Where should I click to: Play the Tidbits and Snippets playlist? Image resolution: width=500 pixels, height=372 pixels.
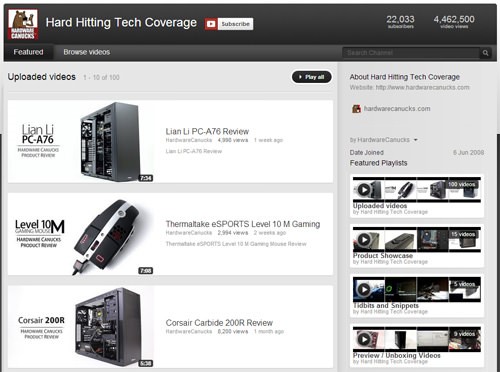[364, 289]
